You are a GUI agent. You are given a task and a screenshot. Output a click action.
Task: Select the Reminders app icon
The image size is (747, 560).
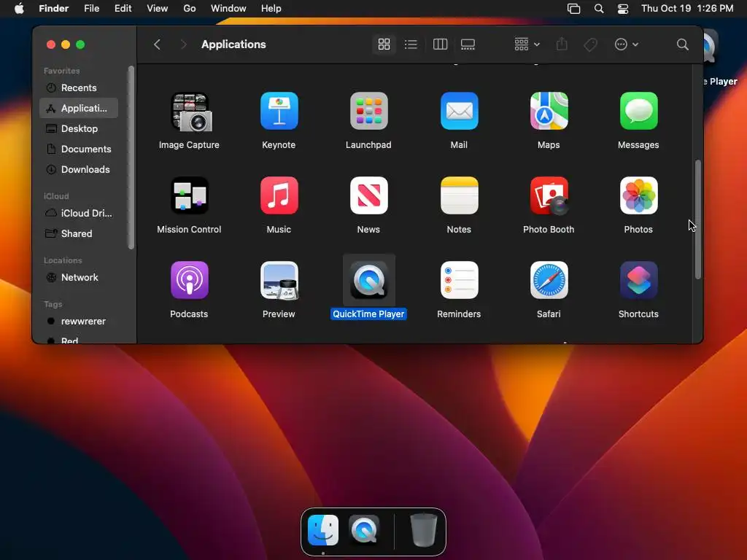460,280
